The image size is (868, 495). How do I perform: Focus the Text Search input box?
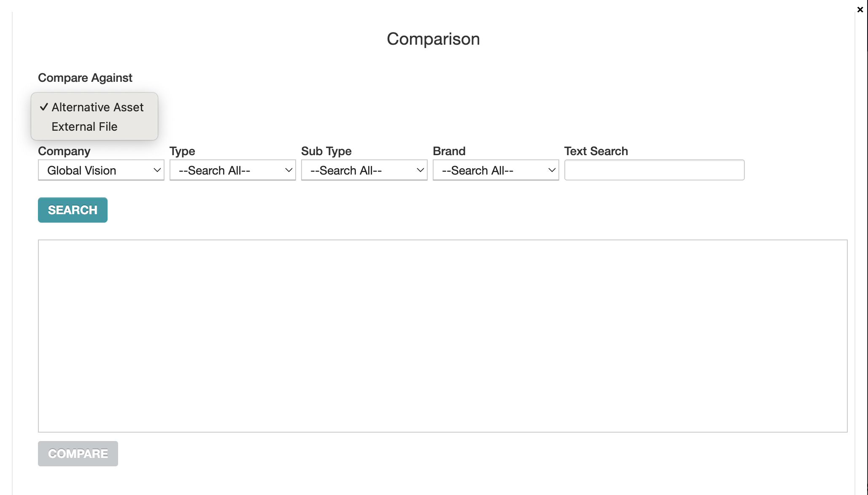[x=654, y=170]
